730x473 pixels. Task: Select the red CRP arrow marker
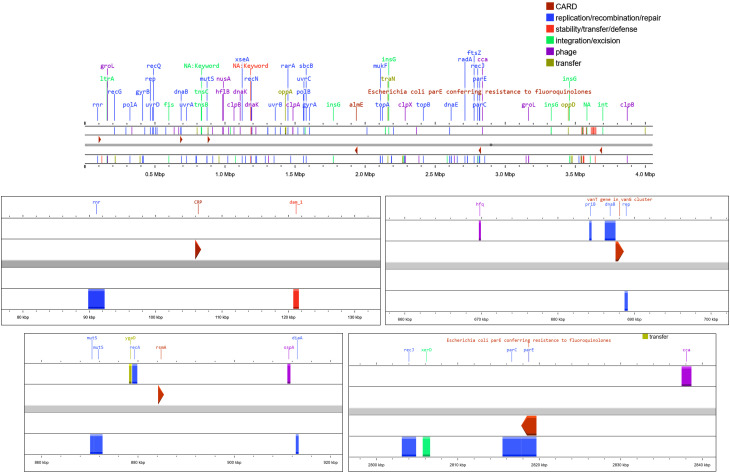pyautogui.click(x=198, y=250)
